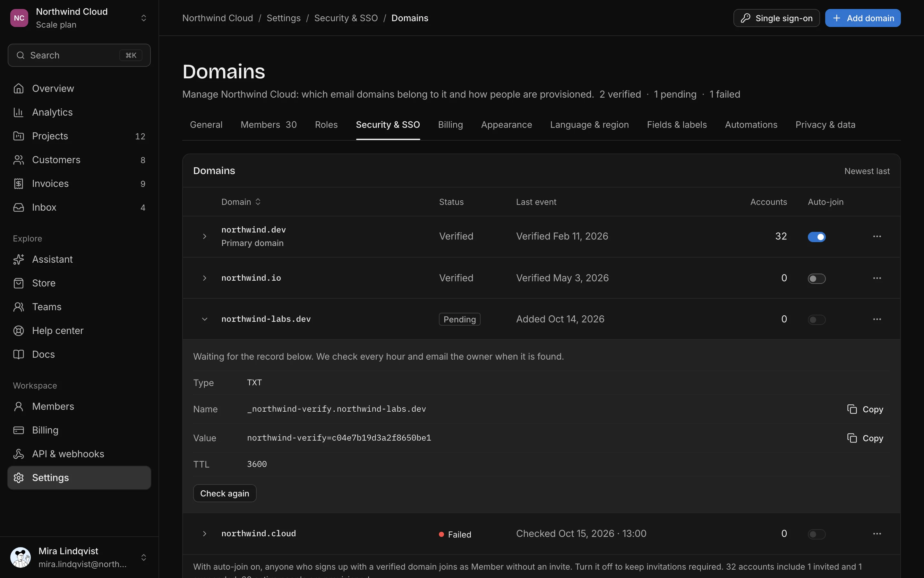Open the Store bag icon

(18, 283)
